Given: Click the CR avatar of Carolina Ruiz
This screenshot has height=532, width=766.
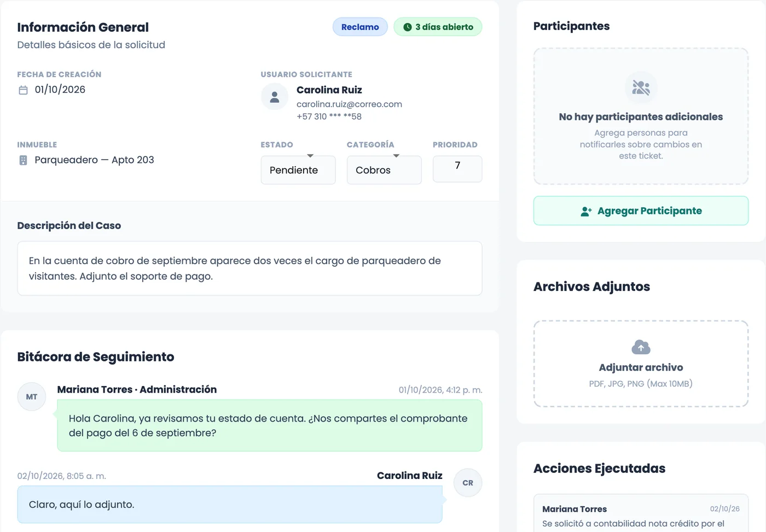Looking at the screenshot, I should 468,483.
